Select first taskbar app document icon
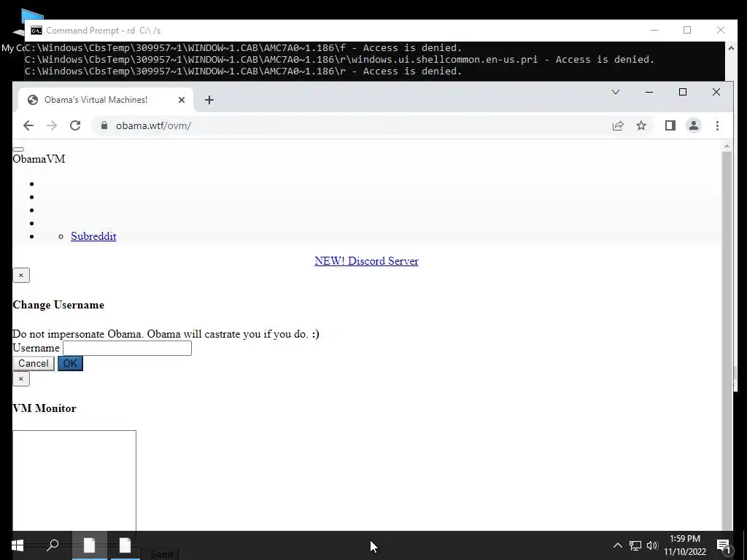The width and height of the screenshot is (747, 560). click(89, 545)
